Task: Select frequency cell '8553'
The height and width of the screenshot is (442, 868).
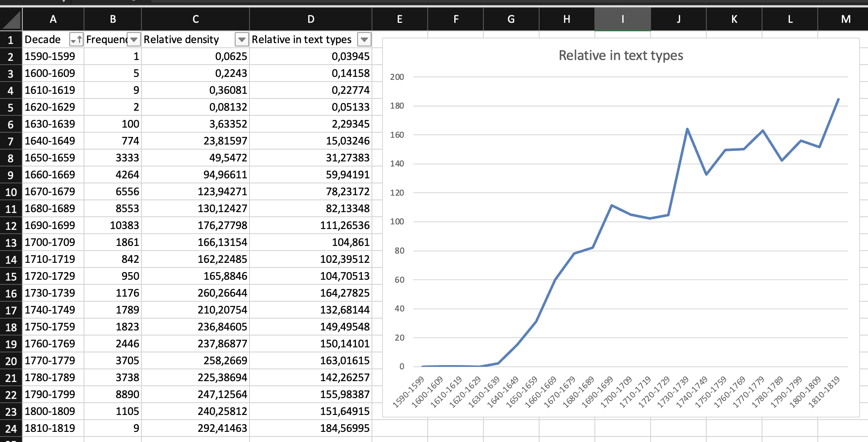Action: point(113,209)
